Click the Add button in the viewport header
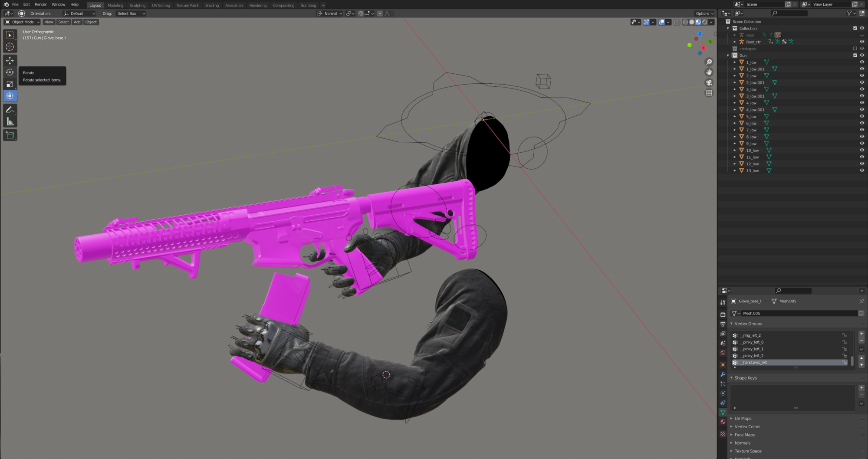868x459 pixels. click(x=77, y=22)
